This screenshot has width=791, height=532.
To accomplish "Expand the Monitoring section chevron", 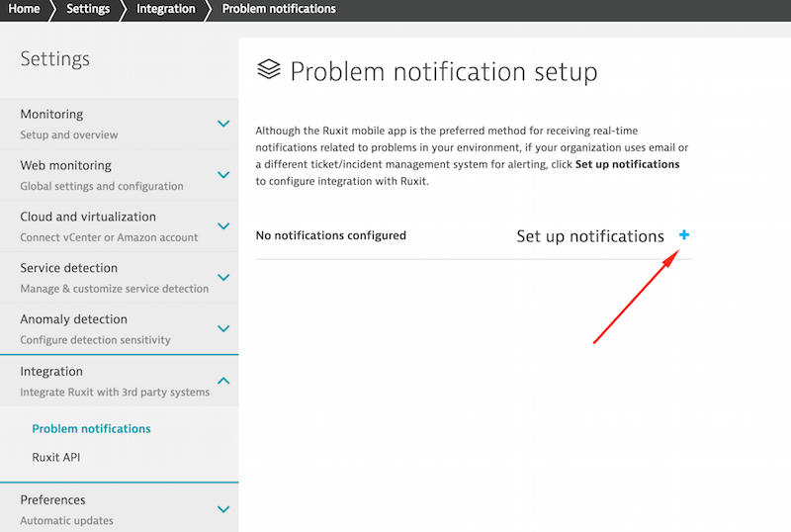I will (223, 124).
